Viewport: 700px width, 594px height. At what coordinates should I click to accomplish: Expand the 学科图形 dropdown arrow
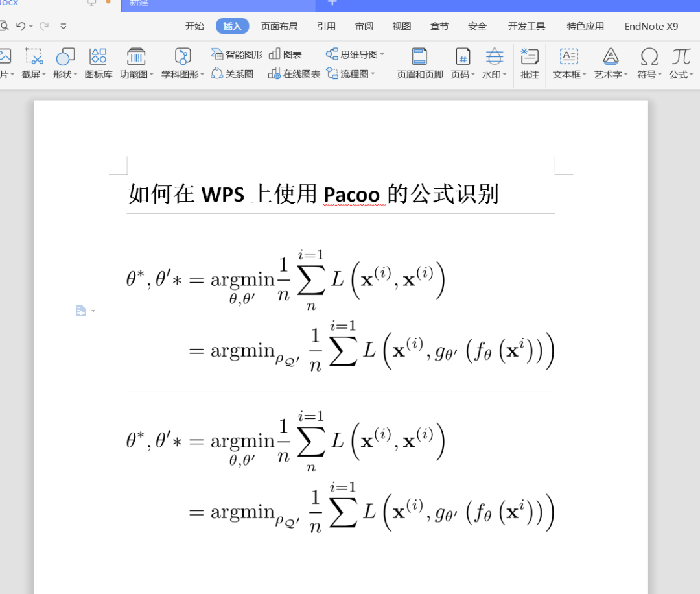[202, 74]
